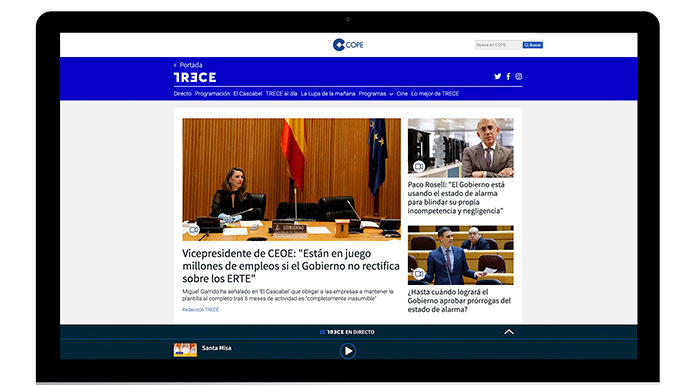
Task: Open the ¿Hasta cuándo logrará el Gobierno headline
Action: click(459, 301)
